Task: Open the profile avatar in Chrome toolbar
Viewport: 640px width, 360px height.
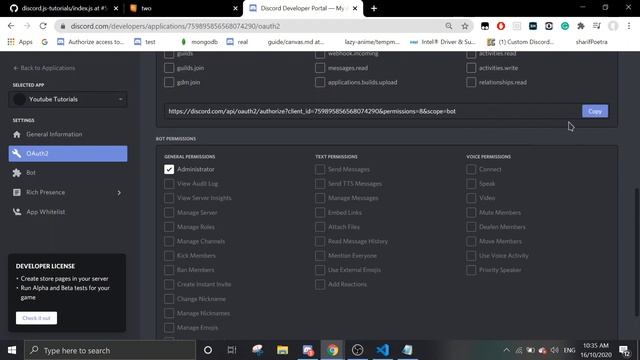Action: [x=613, y=26]
